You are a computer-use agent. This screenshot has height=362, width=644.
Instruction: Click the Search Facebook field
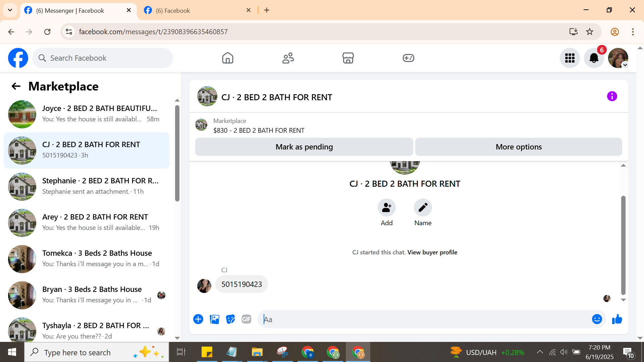pos(103,58)
